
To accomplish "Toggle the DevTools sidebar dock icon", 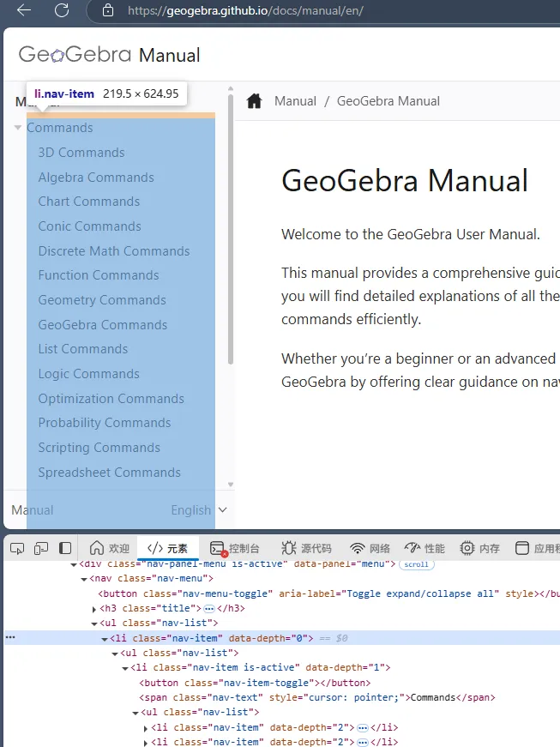I will (65, 548).
